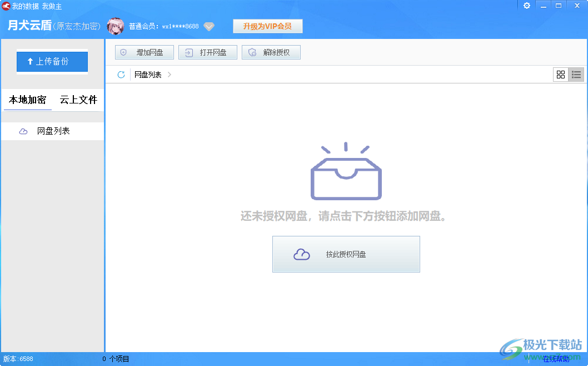Click member account wx1****8688 text

(181, 26)
